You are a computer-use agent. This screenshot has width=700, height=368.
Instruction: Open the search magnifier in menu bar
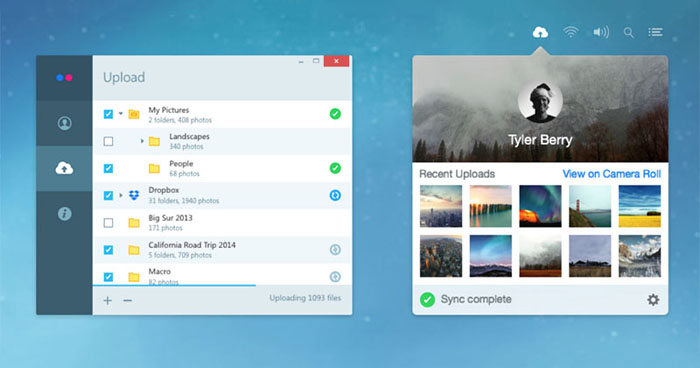click(629, 33)
